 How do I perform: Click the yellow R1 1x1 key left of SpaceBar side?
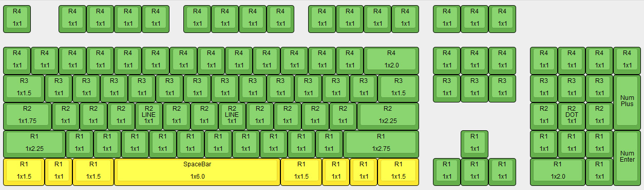(x=59, y=171)
